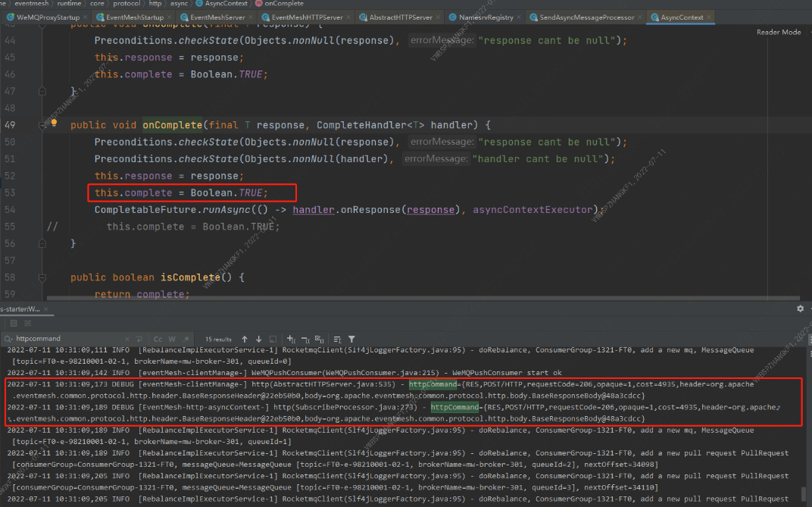
Task: Select the 's-starter:W...' run console tab
Action: click(x=20, y=309)
